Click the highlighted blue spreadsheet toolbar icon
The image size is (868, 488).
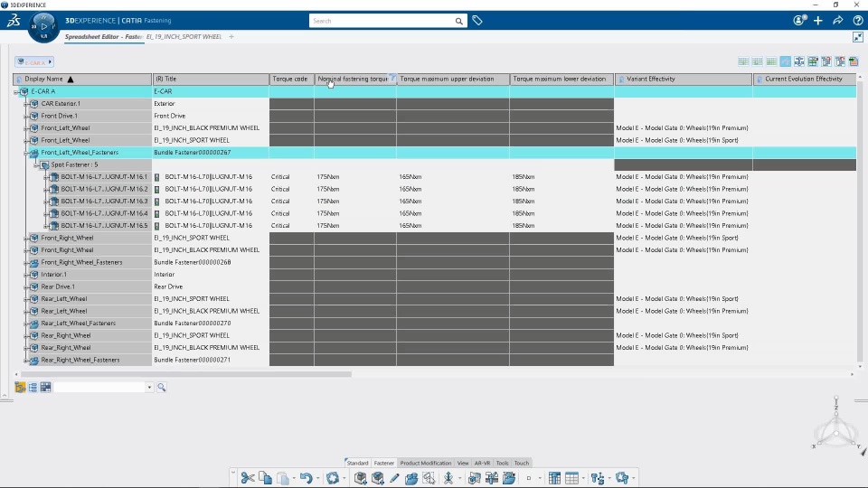[786, 61]
